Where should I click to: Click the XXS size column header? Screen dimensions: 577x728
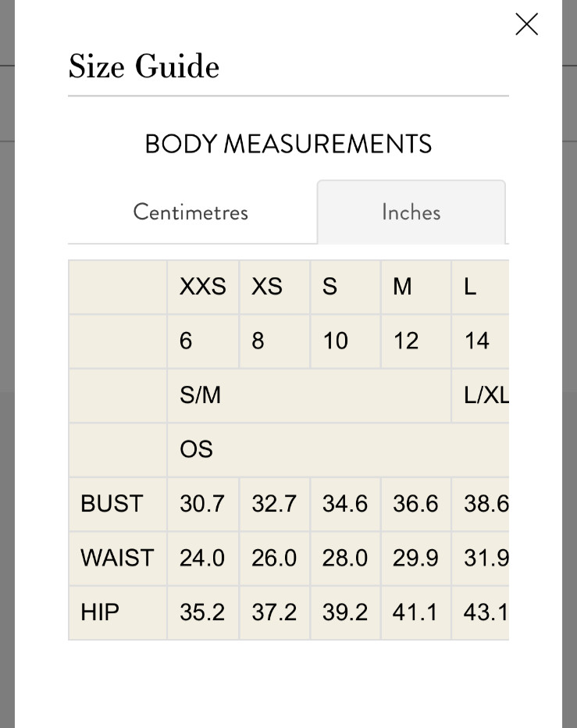(203, 287)
